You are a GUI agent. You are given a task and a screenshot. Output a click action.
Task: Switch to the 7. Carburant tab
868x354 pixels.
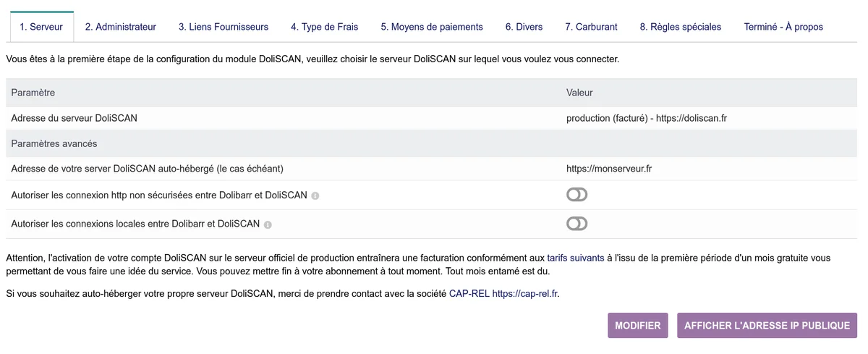[x=591, y=27]
